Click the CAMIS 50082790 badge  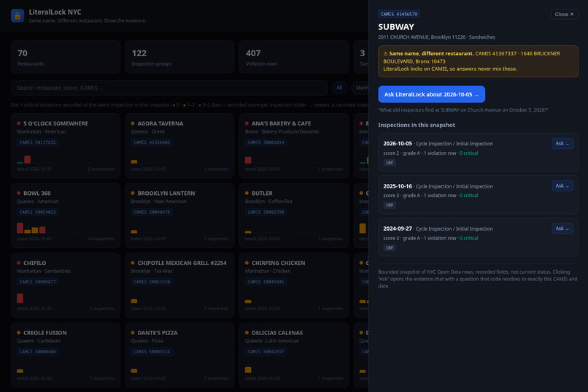266,212
